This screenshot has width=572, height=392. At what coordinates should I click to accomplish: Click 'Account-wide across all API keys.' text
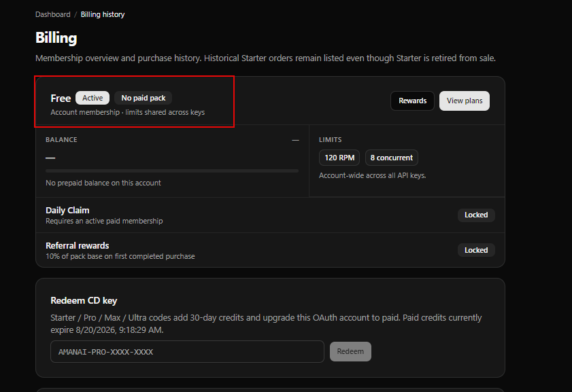pos(373,175)
